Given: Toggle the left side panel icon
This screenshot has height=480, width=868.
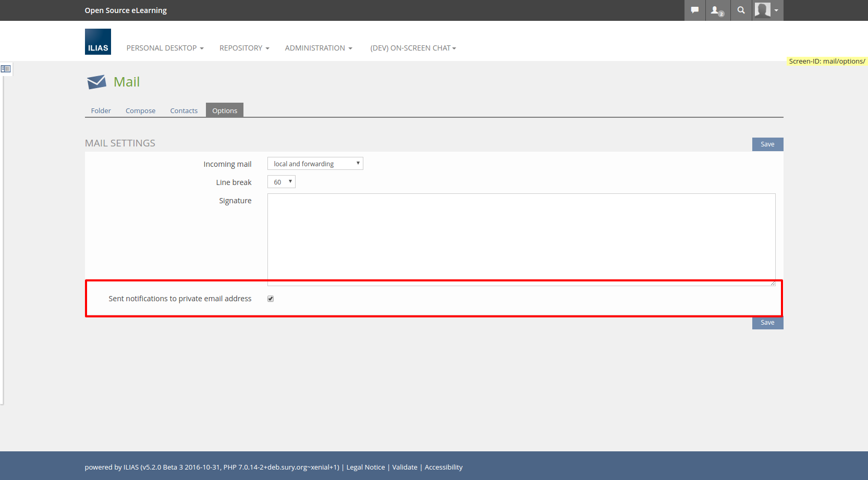Looking at the screenshot, I should pos(6,69).
